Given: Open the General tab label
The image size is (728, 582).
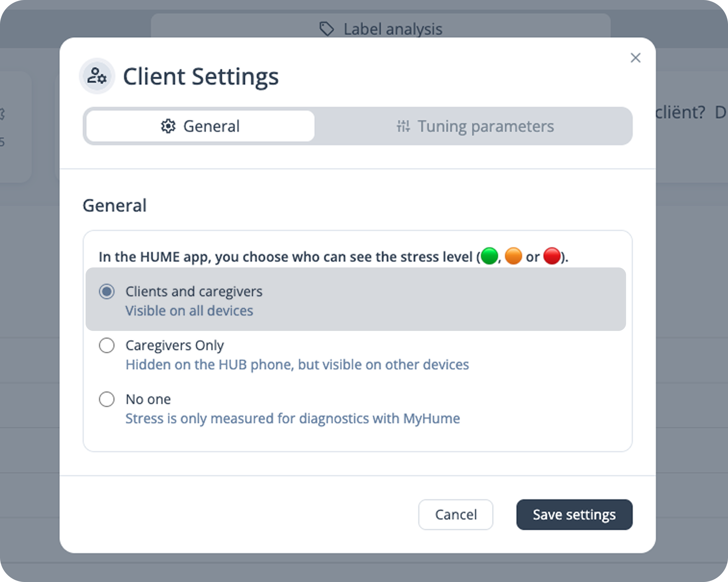Looking at the screenshot, I should pos(211,126).
